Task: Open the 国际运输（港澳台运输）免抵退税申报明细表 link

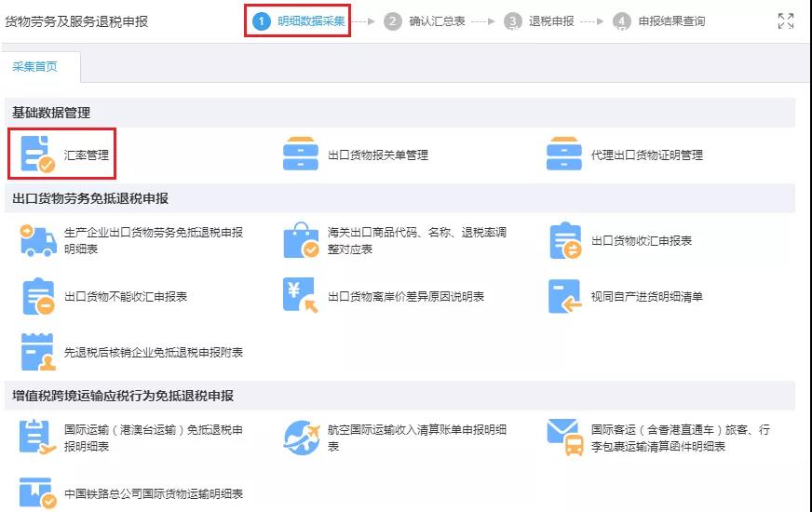Action: pyautogui.click(x=153, y=438)
